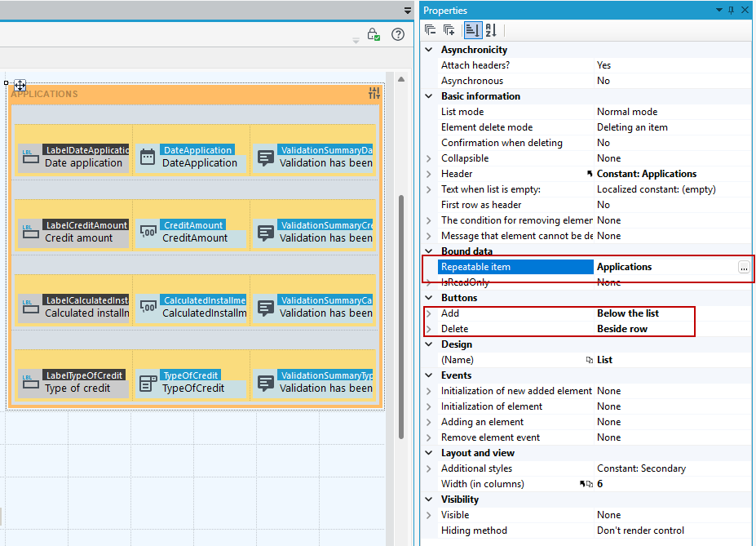Click the Width (in columns) value field
Screen dimensions: 756x546
[673, 484]
